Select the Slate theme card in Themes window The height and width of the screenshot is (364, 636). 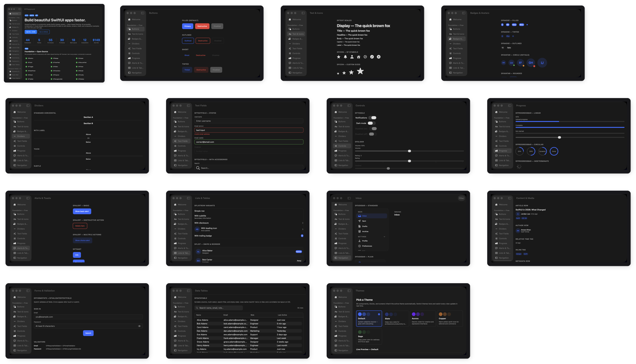coord(396,318)
